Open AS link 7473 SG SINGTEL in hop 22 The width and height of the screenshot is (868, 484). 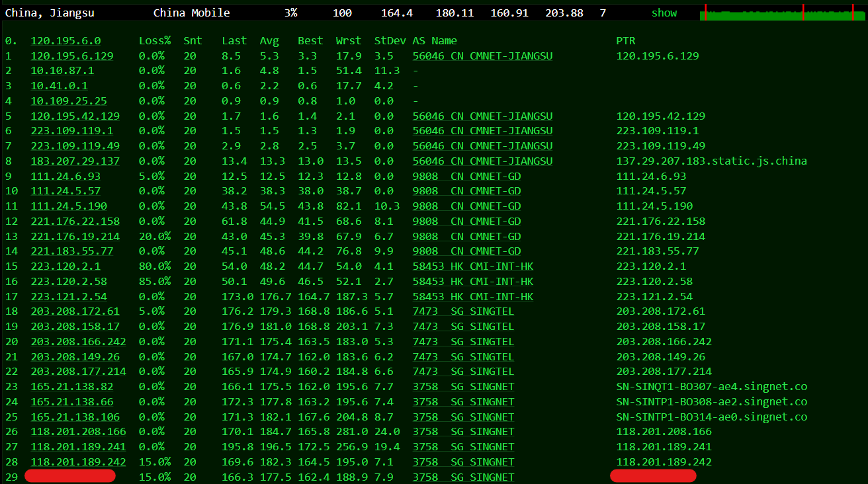(x=463, y=372)
